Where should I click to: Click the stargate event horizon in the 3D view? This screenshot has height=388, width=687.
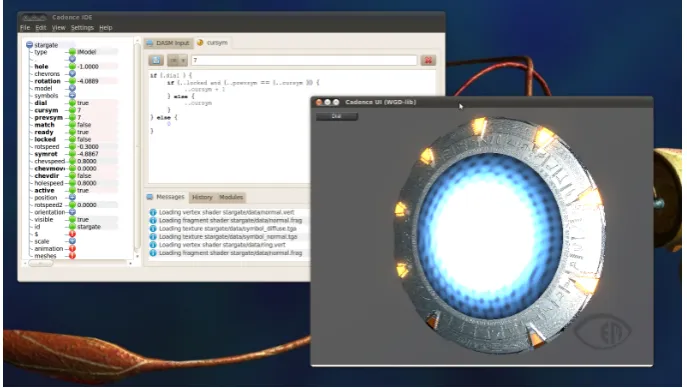click(x=490, y=235)
